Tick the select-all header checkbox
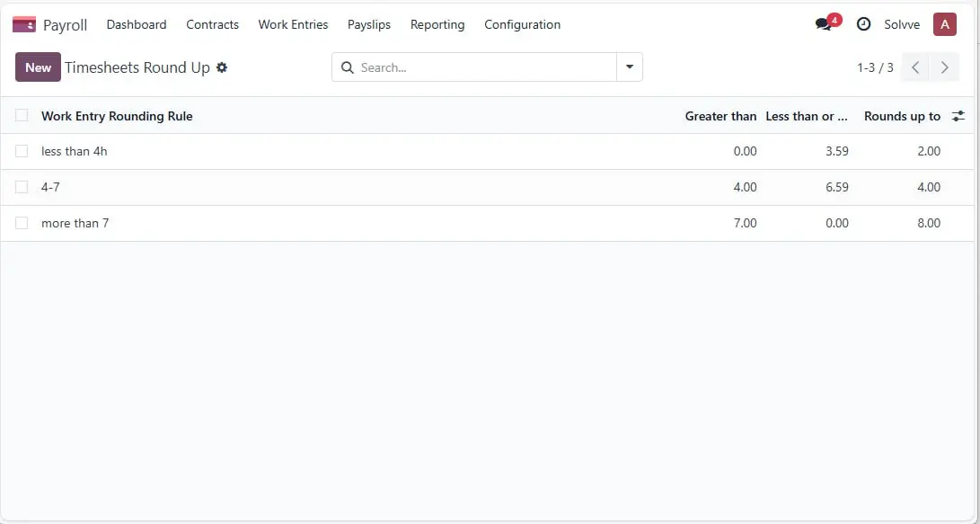 click(22, 116)
